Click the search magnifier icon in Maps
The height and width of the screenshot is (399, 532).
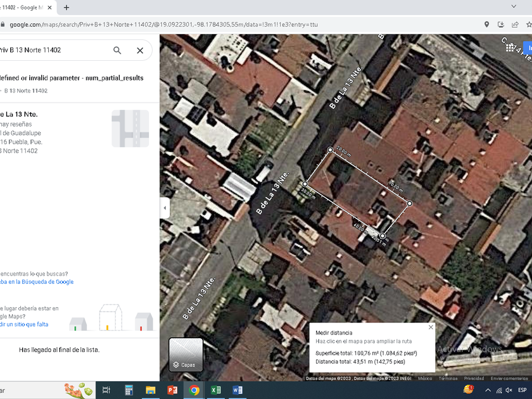pos(117,50)
